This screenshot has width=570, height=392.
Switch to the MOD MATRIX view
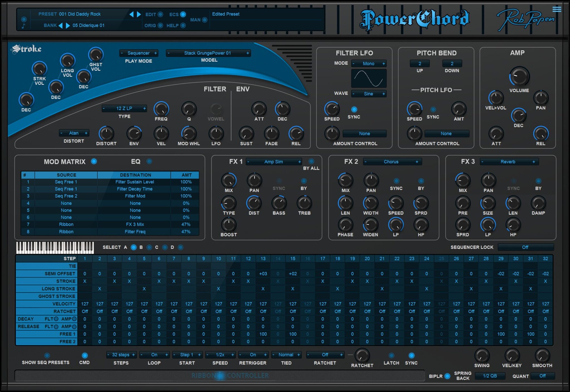tap(94, 161)
